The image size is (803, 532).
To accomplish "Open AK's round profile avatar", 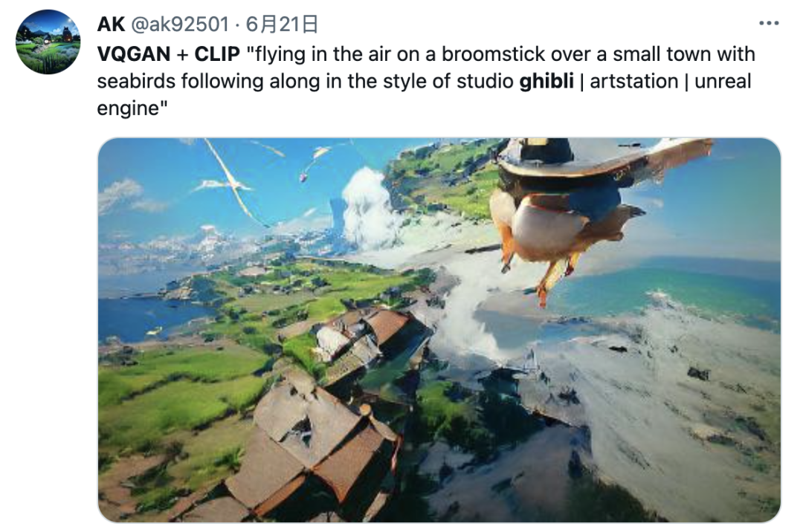I will [48, 42].
